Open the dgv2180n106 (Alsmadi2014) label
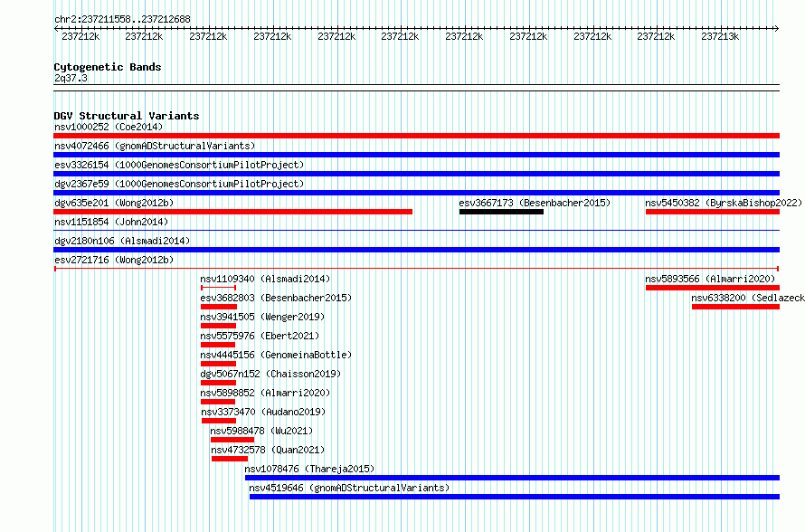This screenshot has height=532, width=805. click(122, 241)
